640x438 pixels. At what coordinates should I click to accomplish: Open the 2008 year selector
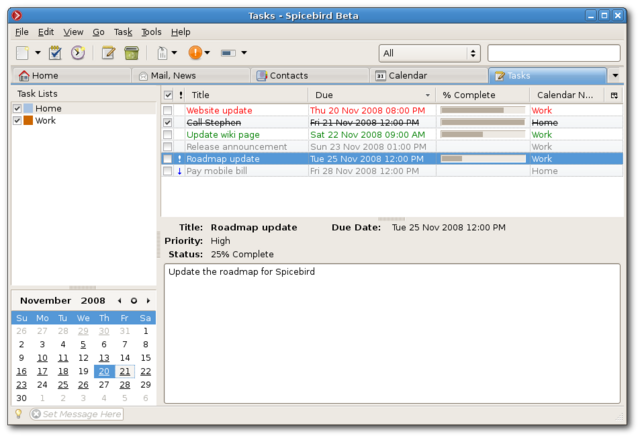(93, 301)
